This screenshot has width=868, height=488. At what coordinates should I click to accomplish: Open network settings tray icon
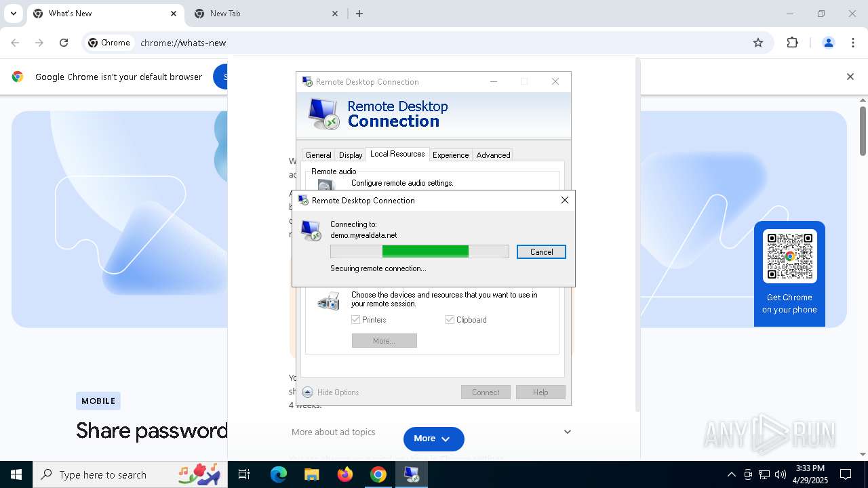coord(764,474)
